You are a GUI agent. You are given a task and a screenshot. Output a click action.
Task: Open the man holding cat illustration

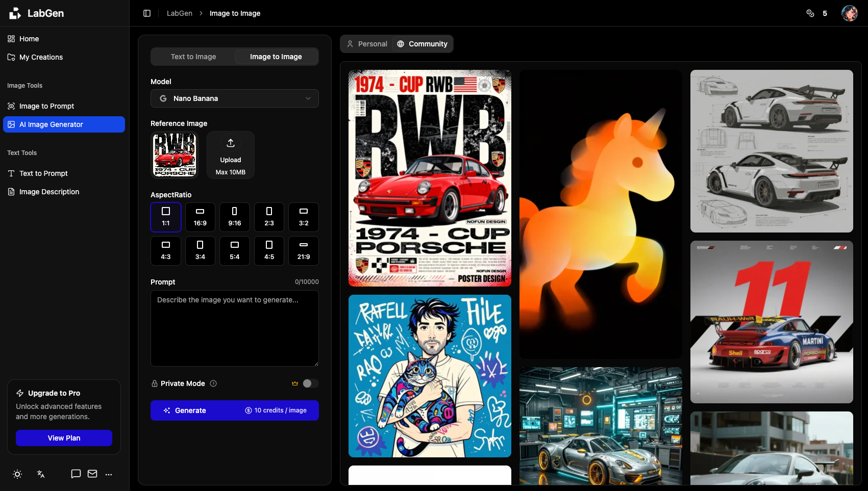coord(430,376)
